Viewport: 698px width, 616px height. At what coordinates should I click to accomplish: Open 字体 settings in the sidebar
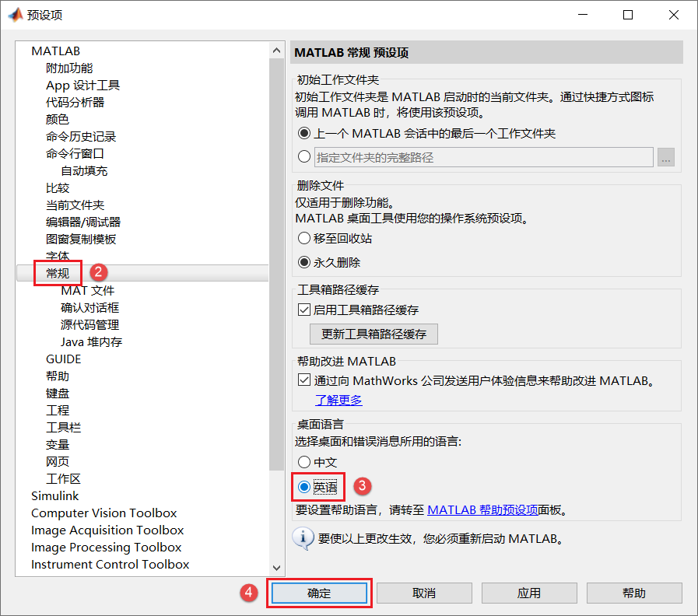tap(58, 256)
